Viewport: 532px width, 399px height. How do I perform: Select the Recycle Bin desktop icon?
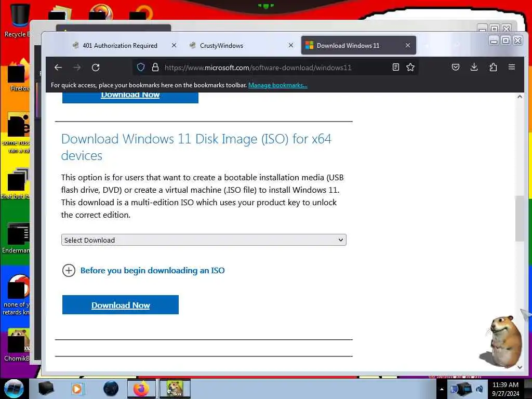click(17, 20)
